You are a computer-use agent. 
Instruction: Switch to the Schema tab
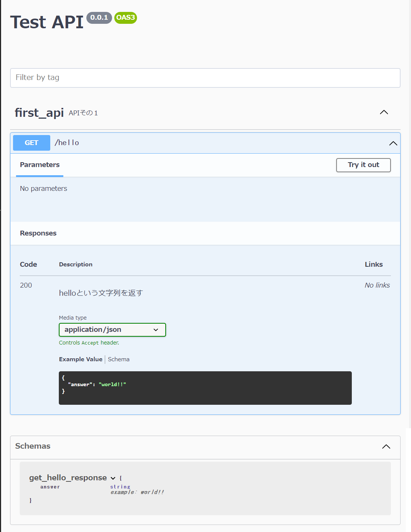coord(119,359)
